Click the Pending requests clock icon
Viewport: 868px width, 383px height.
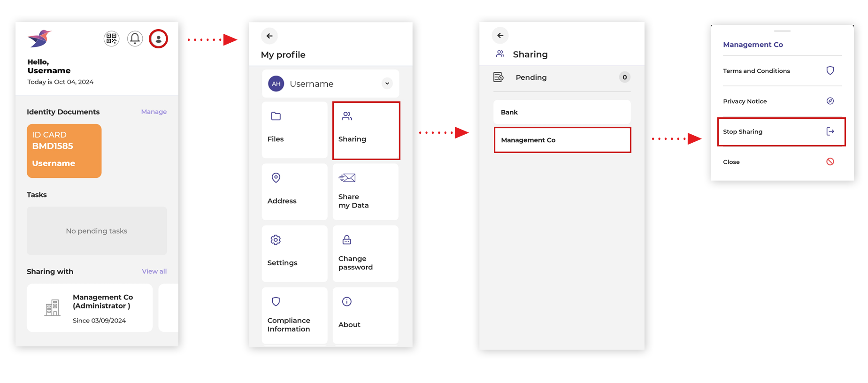tap(499, 77)
